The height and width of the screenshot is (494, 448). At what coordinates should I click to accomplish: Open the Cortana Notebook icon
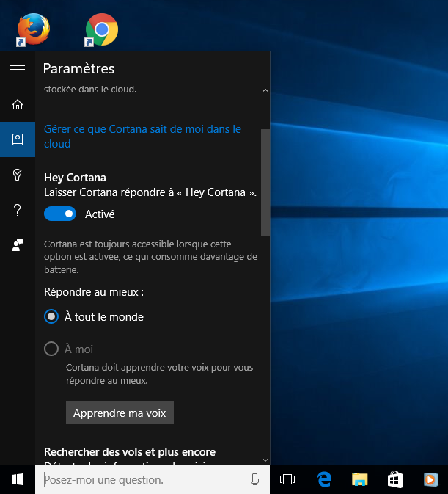18,139
